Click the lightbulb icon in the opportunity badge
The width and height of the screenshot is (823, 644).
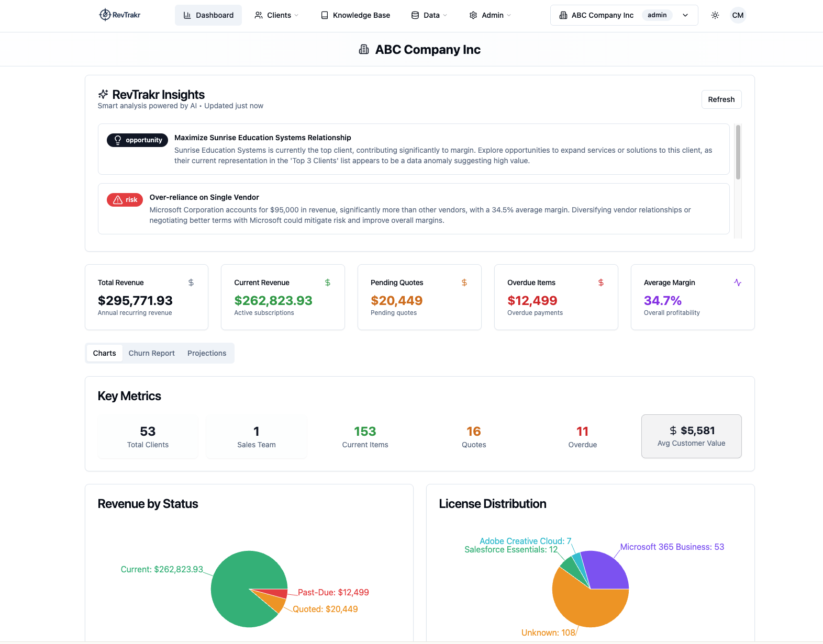tap(118, 140)
